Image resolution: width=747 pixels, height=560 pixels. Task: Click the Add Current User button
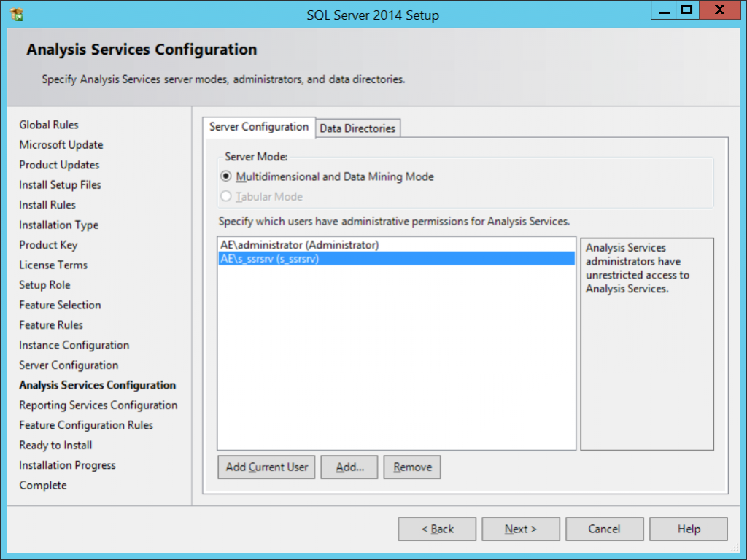click(266, 467)
